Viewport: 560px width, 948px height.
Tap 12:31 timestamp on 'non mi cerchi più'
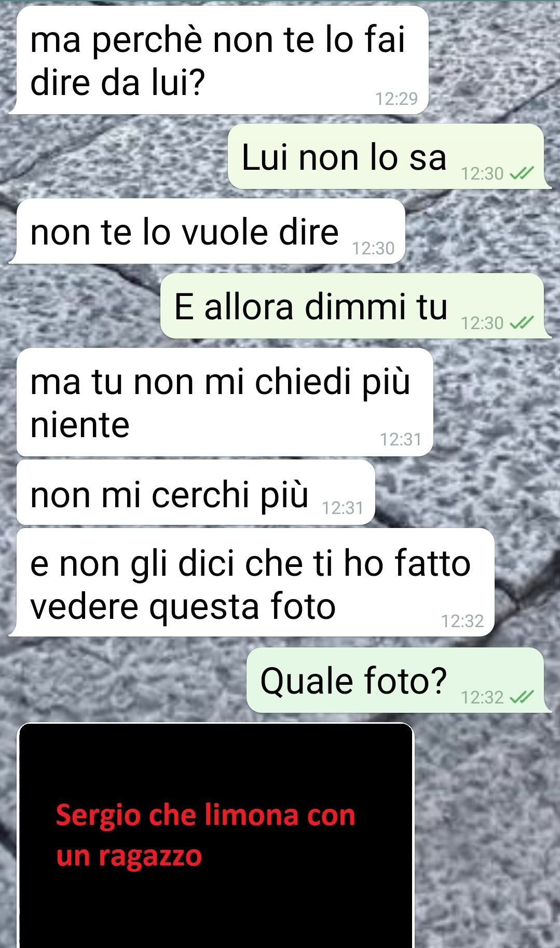[343, 508]
